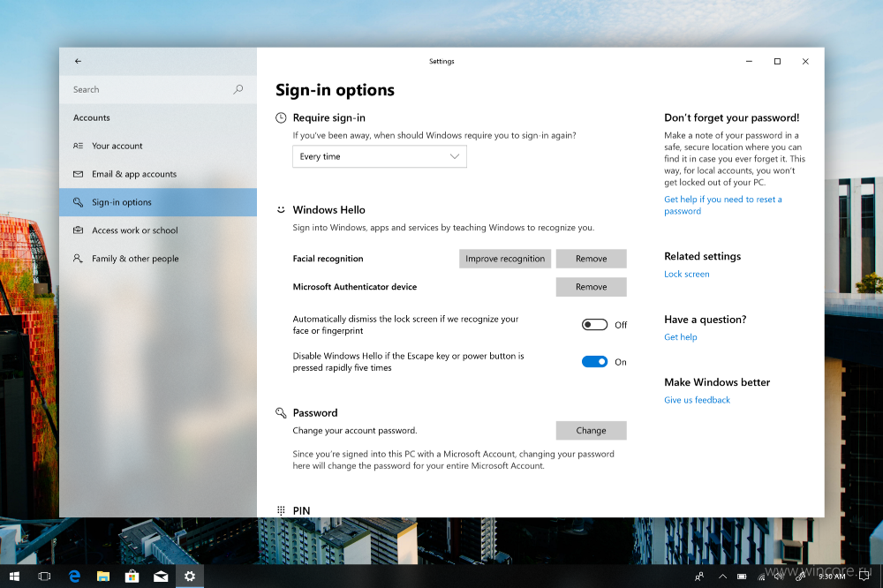Click Change to change account password

pyautogui.click(x=592, y=430)
